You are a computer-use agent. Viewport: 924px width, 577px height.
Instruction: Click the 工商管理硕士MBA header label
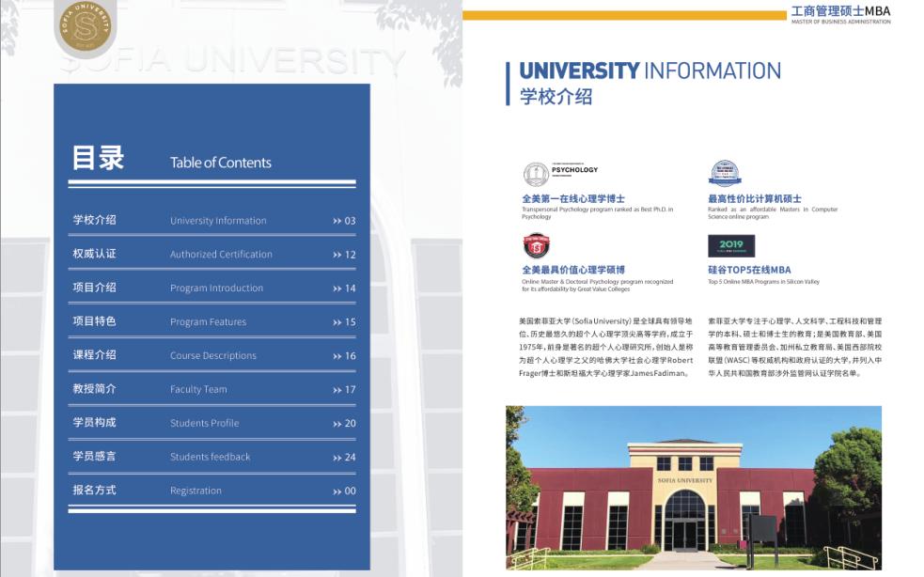pos(841,11)
